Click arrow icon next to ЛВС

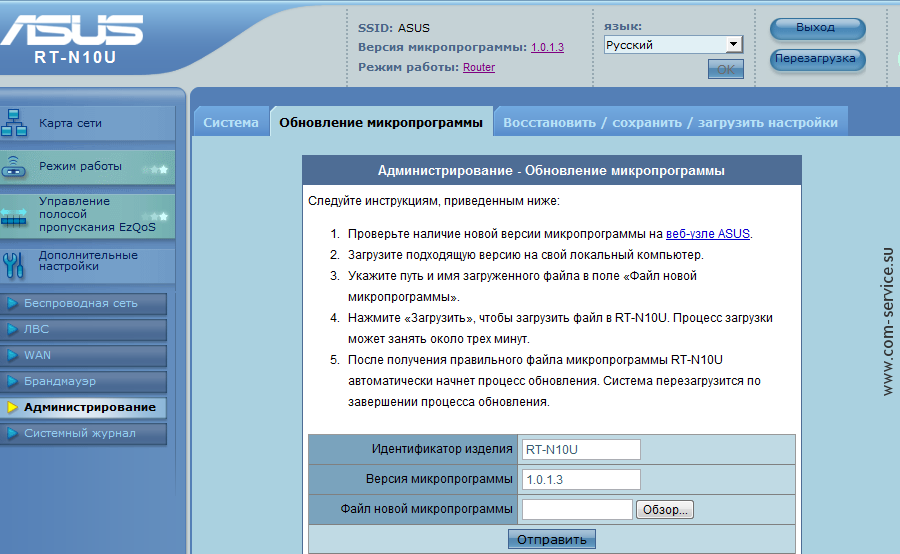(12, 329)
